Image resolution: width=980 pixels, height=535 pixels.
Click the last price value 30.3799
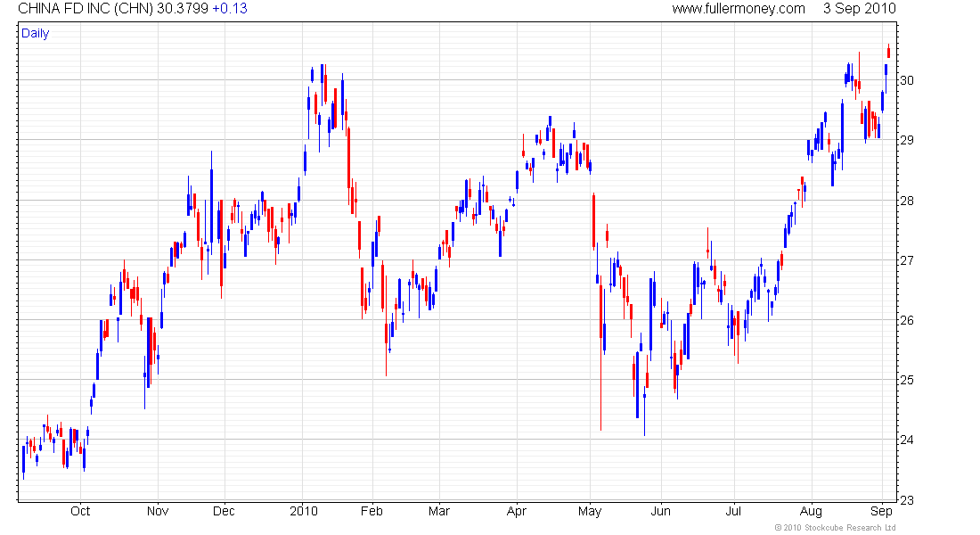(183, 9)
